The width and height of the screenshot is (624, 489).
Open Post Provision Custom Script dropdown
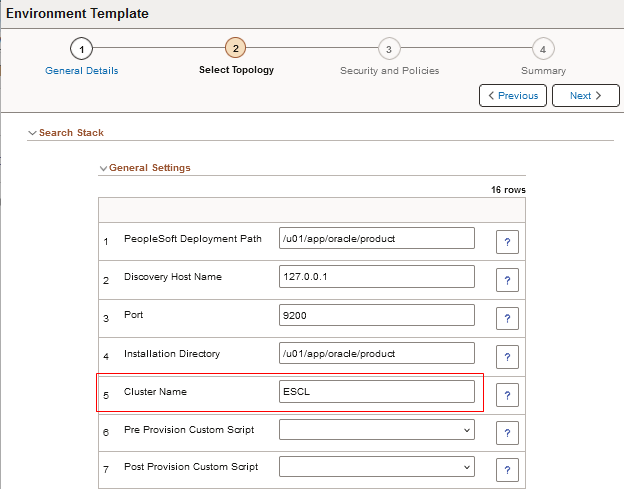[376, 467]
